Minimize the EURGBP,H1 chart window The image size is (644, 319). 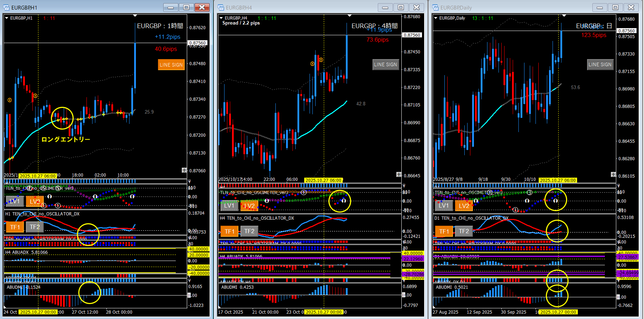click(x=170, y=7)
